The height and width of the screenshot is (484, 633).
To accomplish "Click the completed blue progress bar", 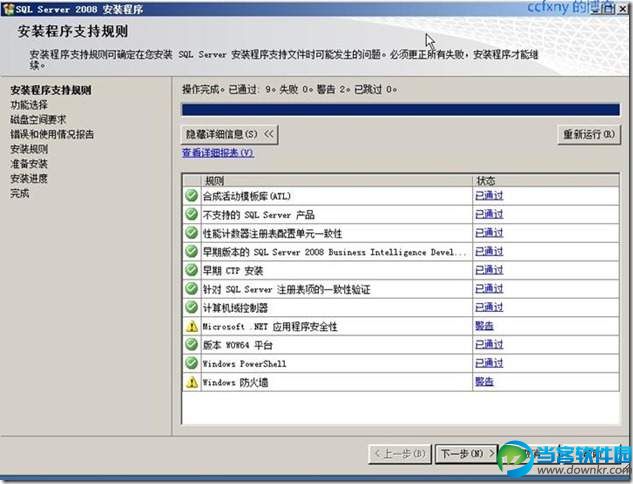I will [400, 110].
